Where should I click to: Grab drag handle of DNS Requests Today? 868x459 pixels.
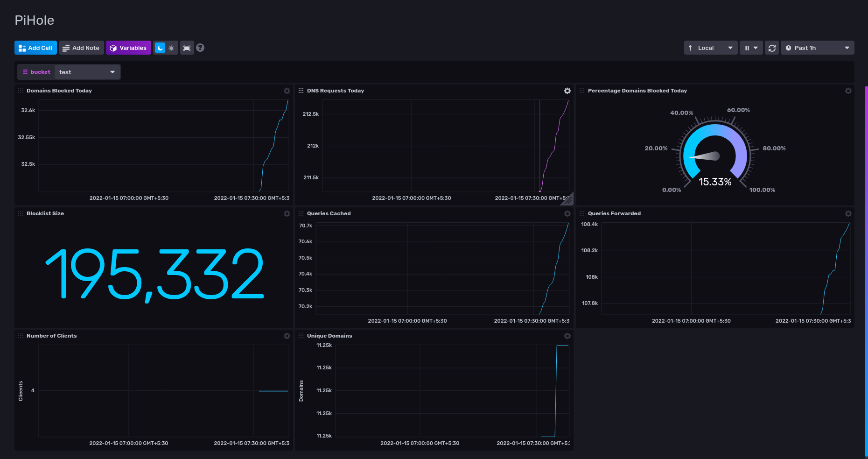[x=301, y=91]
